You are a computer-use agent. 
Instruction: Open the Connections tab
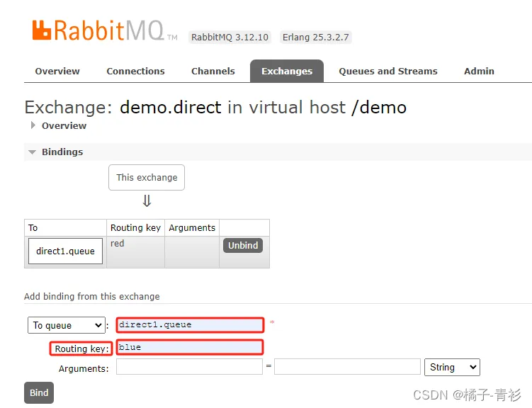135,72
